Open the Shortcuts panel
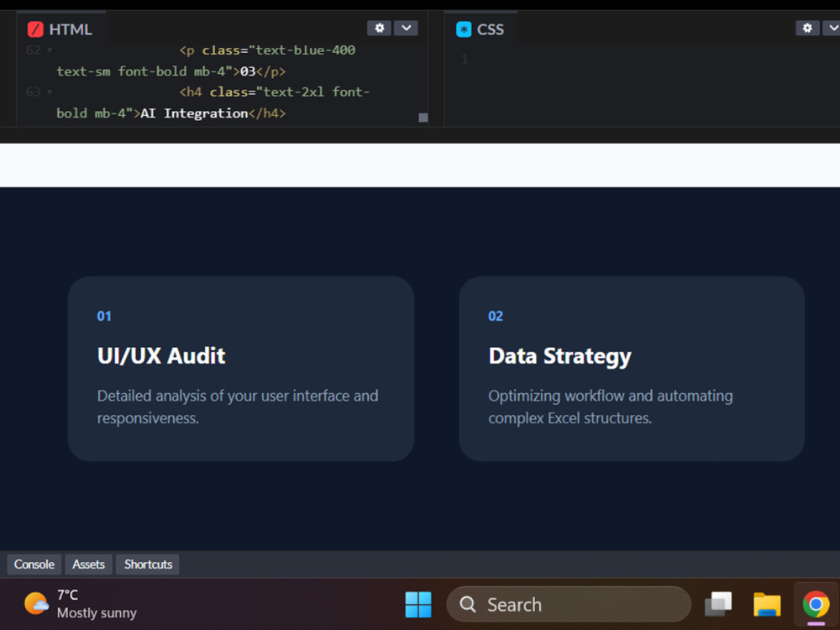This screenshot has width=840, height=630. tap(149, 564)
